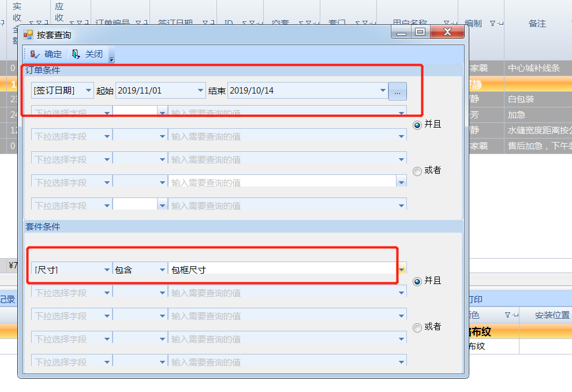The image size is (572, 392).
Task: Click the filter icon in 颜色 column header
Action: point(509,315)
